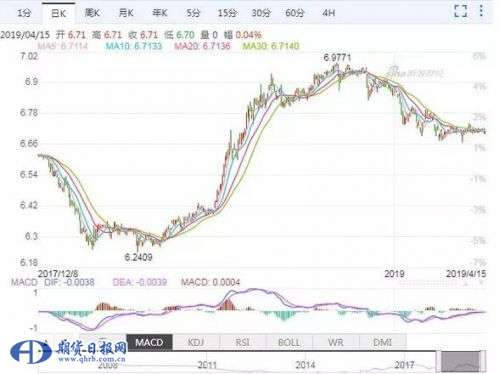Click the MA20: 6.7136 legend label

point(202,46)
